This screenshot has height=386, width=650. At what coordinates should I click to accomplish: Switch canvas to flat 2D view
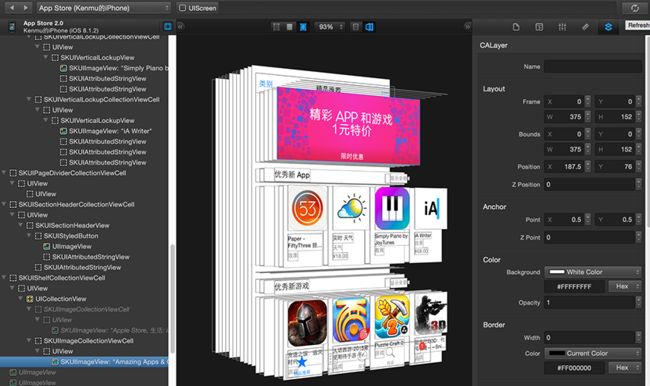coord(355,27)
